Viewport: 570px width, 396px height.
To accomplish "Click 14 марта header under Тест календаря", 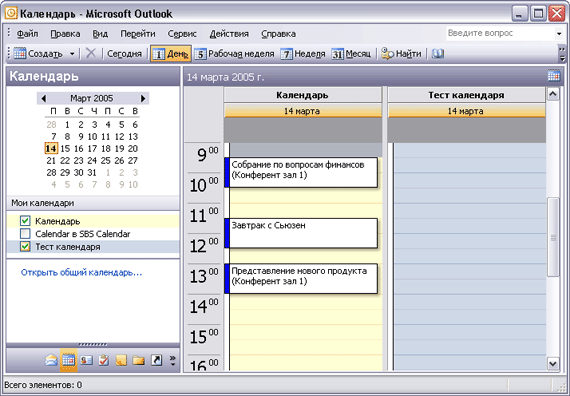I will coord(466,111).
